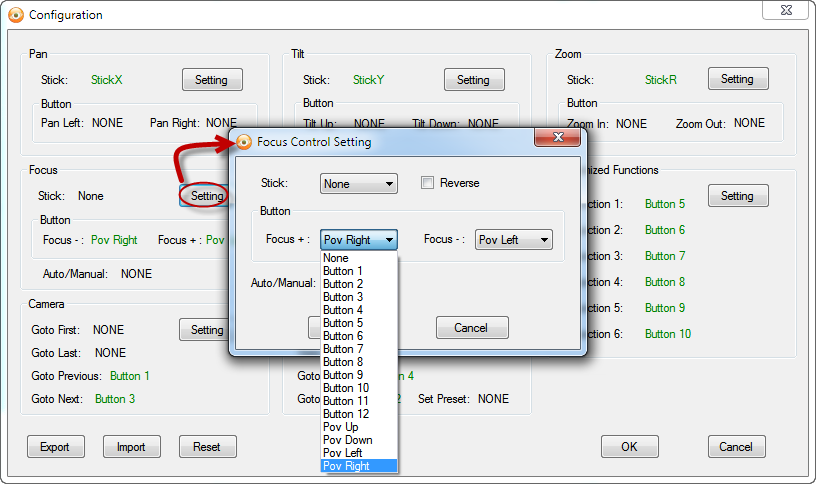Click Pan Left value NONE
The width and height of the screenshot is (816, 484).
108,123
